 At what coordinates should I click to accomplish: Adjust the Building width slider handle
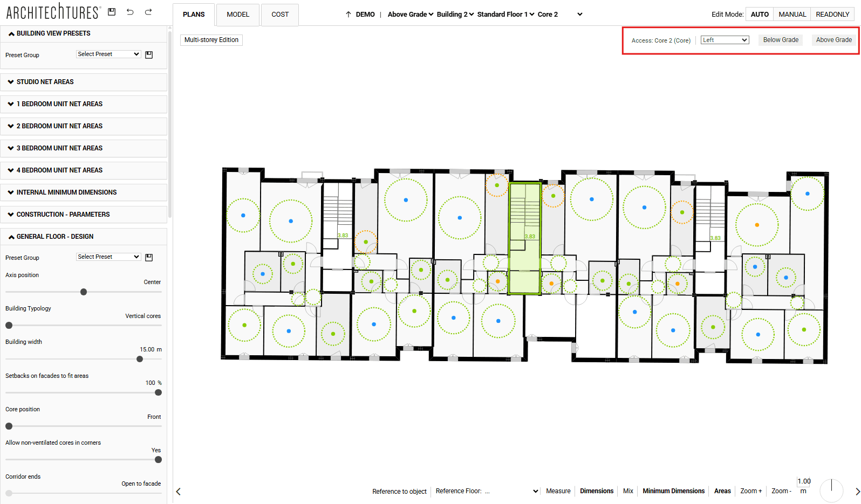[x=140, y=359]
